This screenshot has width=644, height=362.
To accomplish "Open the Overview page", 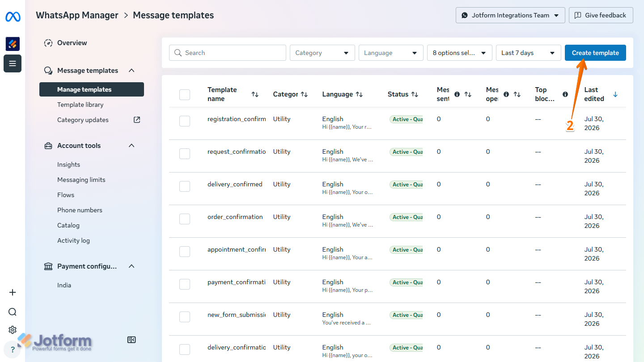I will pyautogui.click(x=72, y=43).
